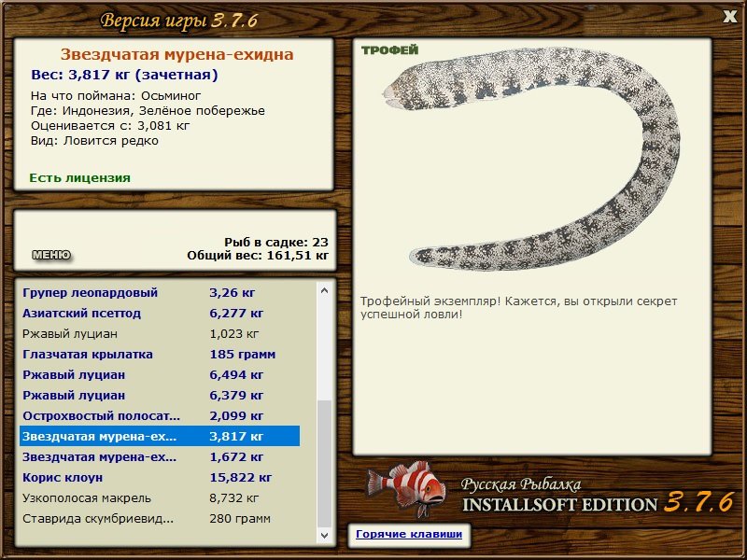Click the Где: Индонезия, Зелёное побережье line
The width and height of the screenshot is (747, 560).
click(x=148, y=111)
